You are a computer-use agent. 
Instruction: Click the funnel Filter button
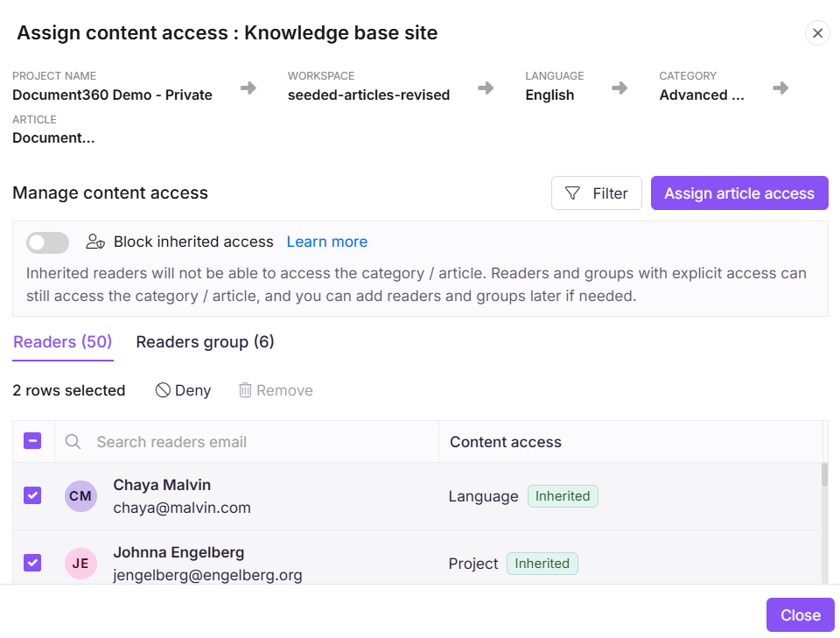tap(596, 193)
